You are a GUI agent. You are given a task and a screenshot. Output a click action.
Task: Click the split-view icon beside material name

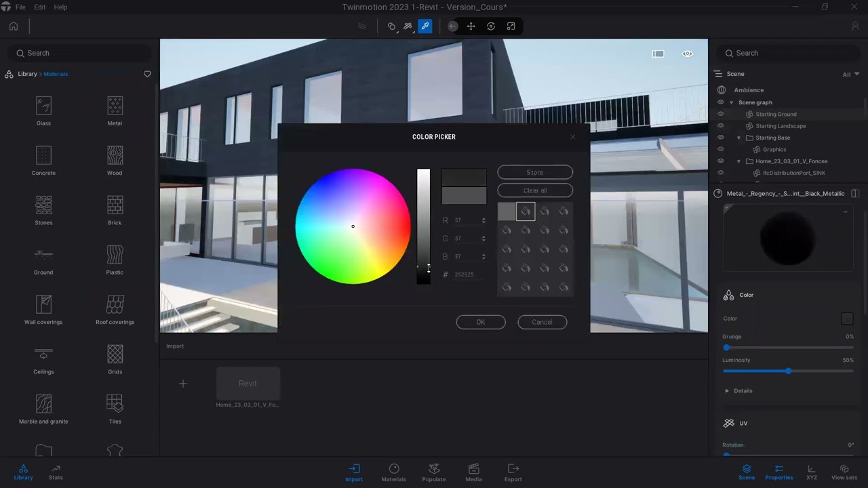click(855, 193)
